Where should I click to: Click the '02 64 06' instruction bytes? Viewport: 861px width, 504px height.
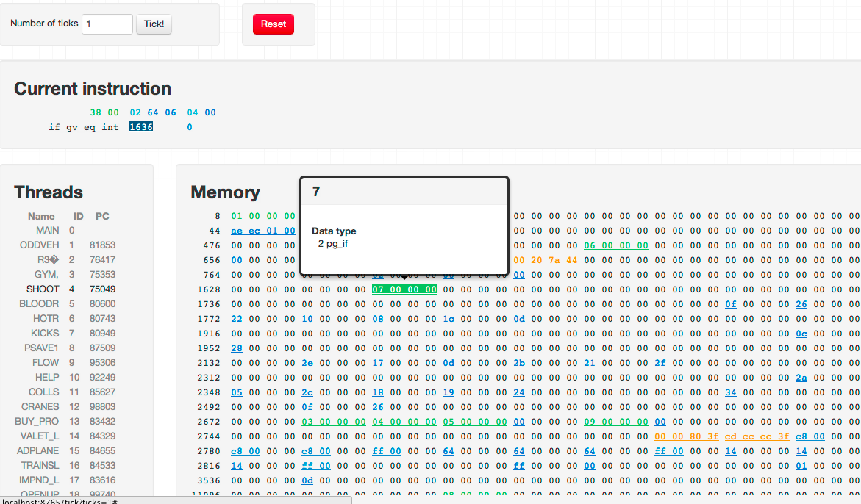pos(153,112)
